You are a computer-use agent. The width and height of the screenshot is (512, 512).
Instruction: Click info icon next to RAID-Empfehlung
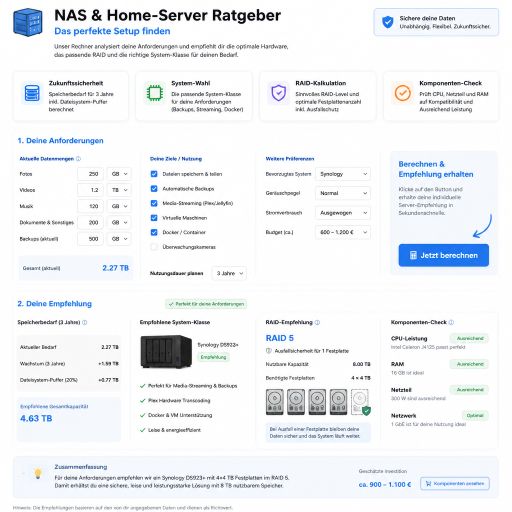[317, 322]
